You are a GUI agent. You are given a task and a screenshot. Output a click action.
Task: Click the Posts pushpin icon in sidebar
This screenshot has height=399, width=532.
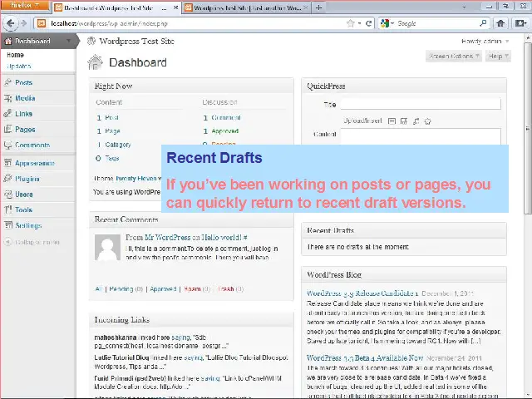pos(8,82)
